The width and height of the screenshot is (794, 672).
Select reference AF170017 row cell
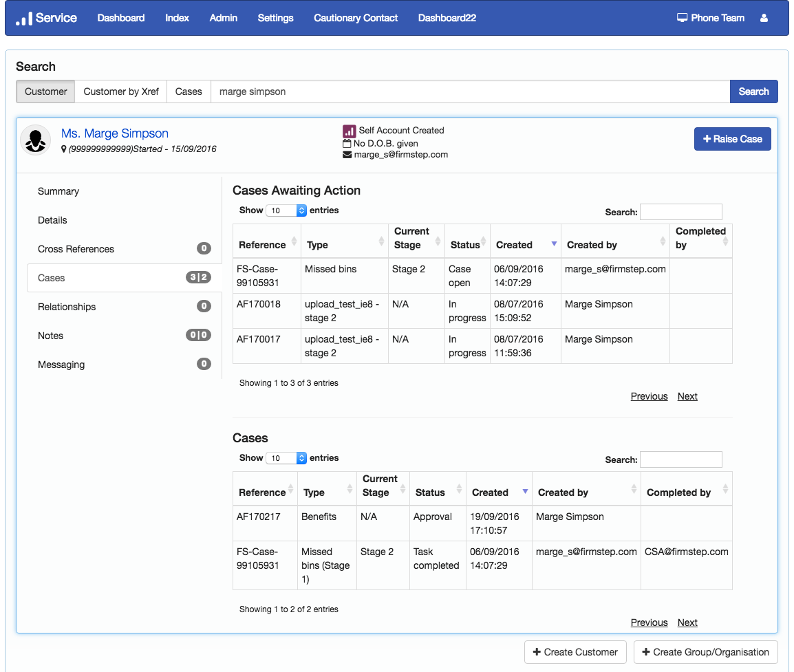267,346
